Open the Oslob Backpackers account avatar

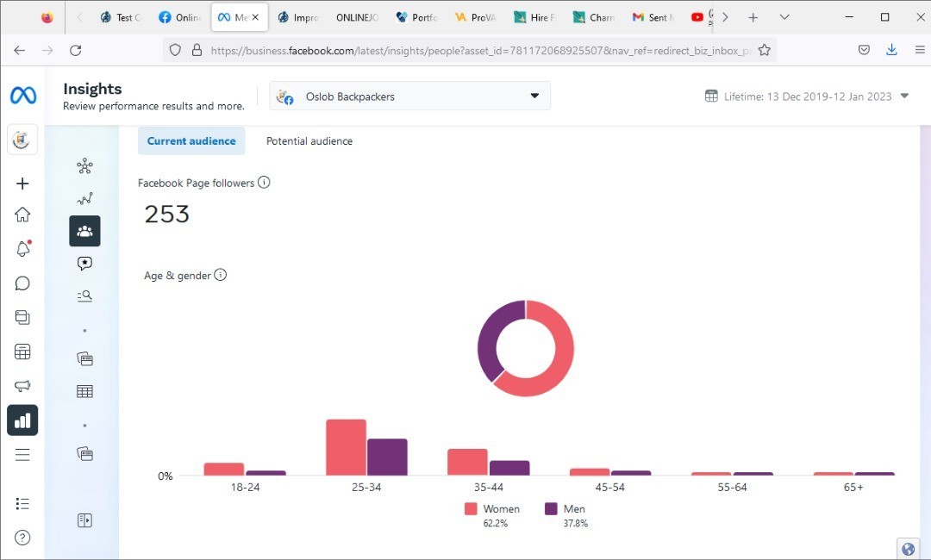pyautogui.click(x=22, y=140)
